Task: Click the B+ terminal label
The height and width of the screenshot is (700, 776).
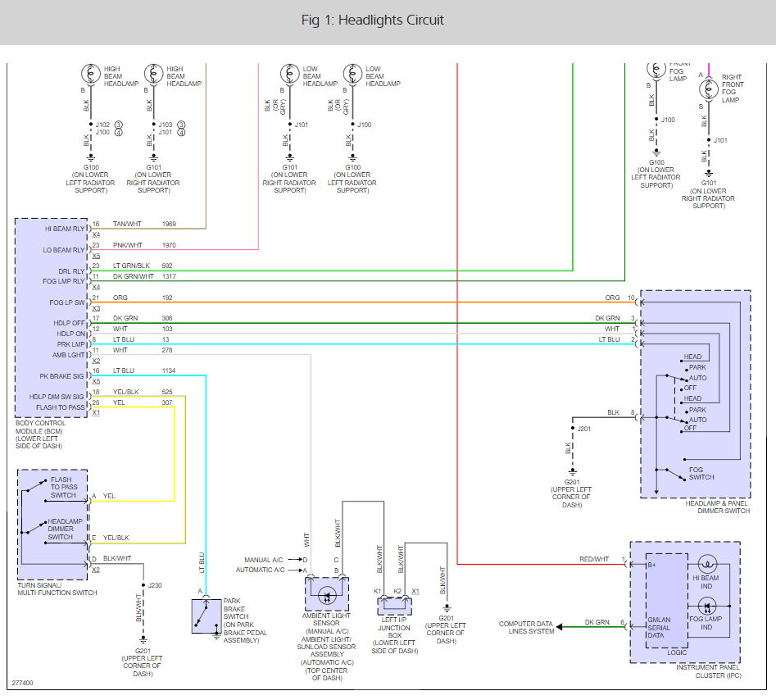Action: point(651,565)
